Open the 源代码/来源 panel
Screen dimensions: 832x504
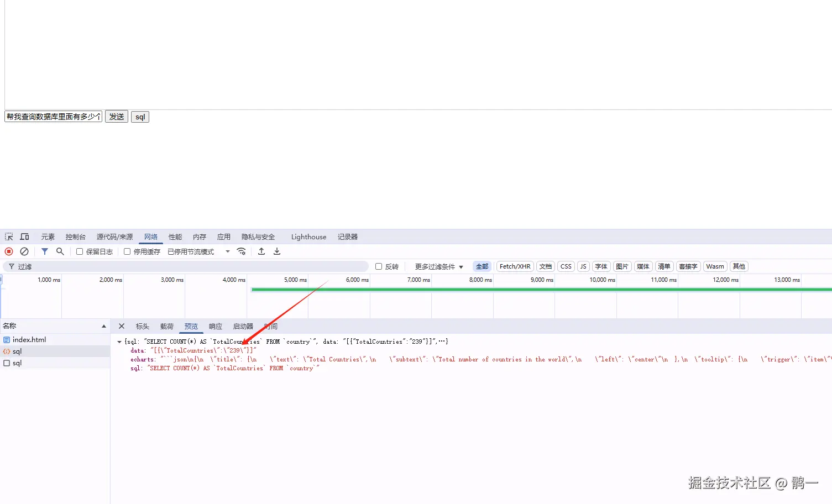(x=115, y=237)
